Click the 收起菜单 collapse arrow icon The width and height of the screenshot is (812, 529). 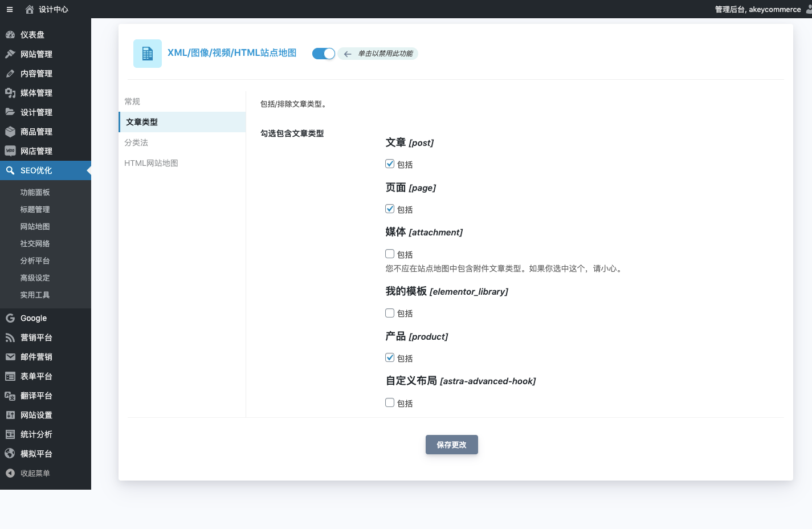click(10, 473)
